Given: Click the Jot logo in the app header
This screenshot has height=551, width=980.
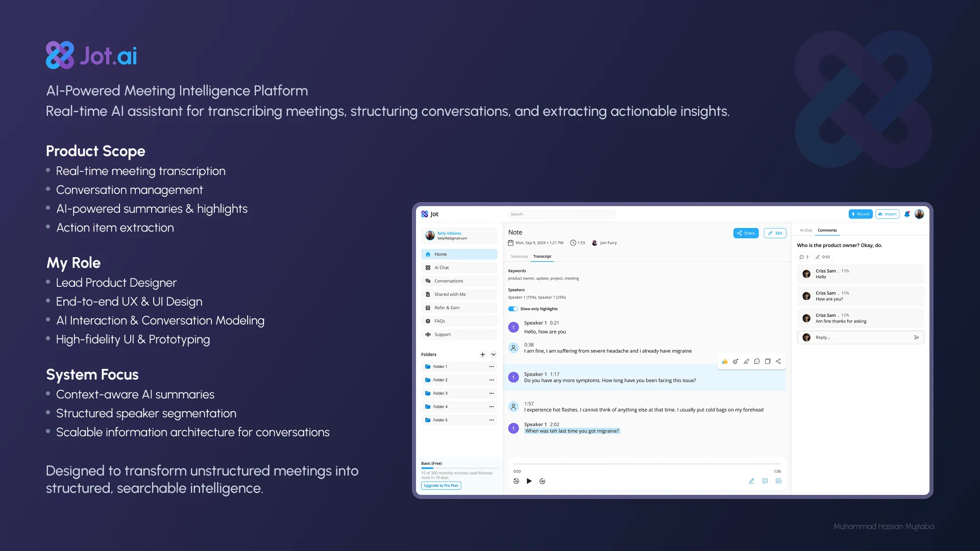Looking at the screenshot, I should pyautogui.click(x=430, y=214).
